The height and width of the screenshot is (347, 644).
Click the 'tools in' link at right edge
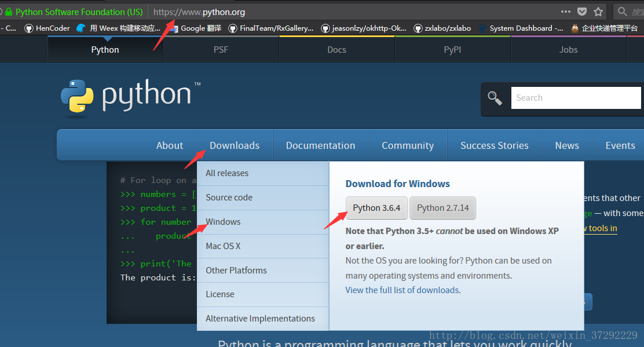[x=601, y=228]
